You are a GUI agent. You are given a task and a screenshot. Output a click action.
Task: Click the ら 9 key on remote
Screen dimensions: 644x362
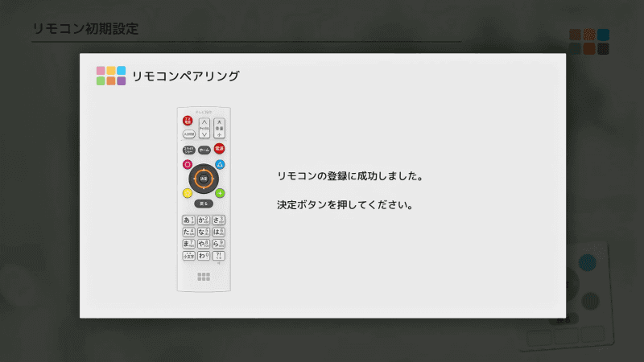(x=218, y=244)
